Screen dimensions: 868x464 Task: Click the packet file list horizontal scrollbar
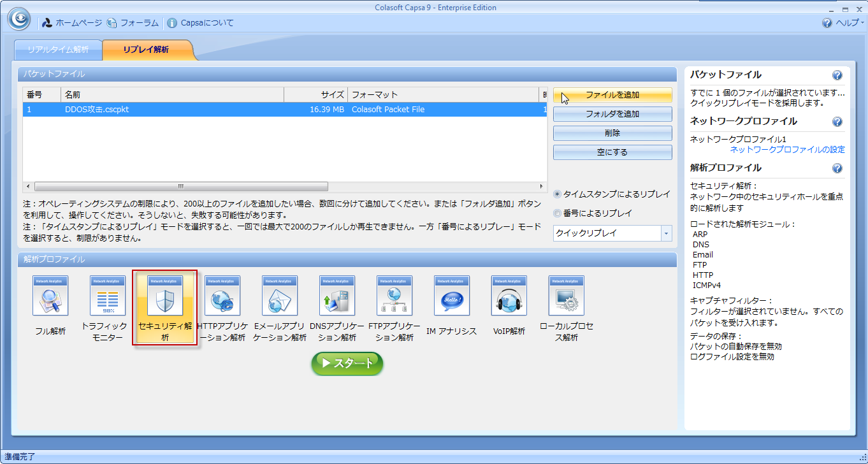coord(180,187)
